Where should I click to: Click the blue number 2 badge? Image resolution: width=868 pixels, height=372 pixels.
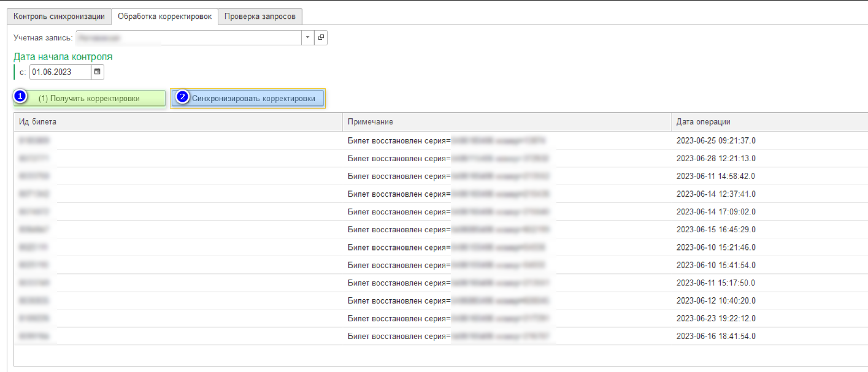click(182, 97)
